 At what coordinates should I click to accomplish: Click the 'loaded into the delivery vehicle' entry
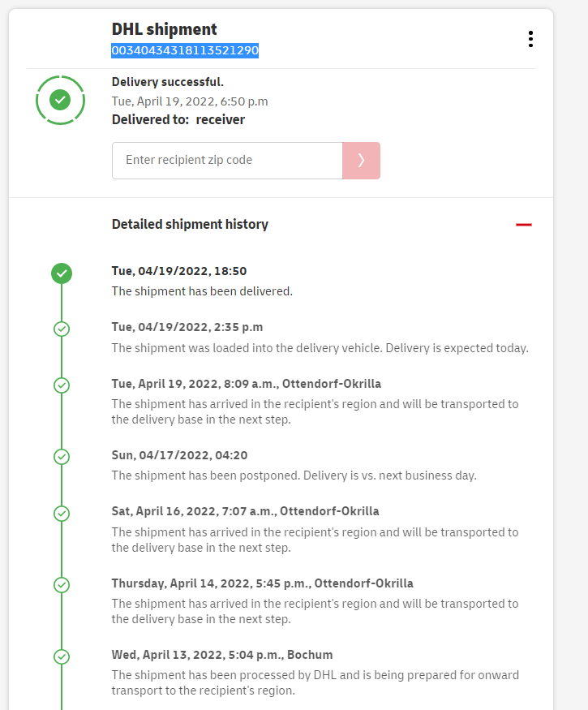pos(320,348)
